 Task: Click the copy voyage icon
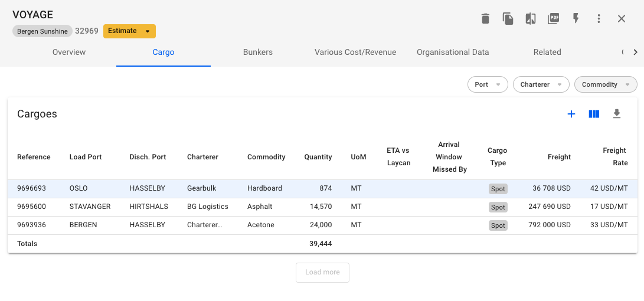tap(508, 19)
